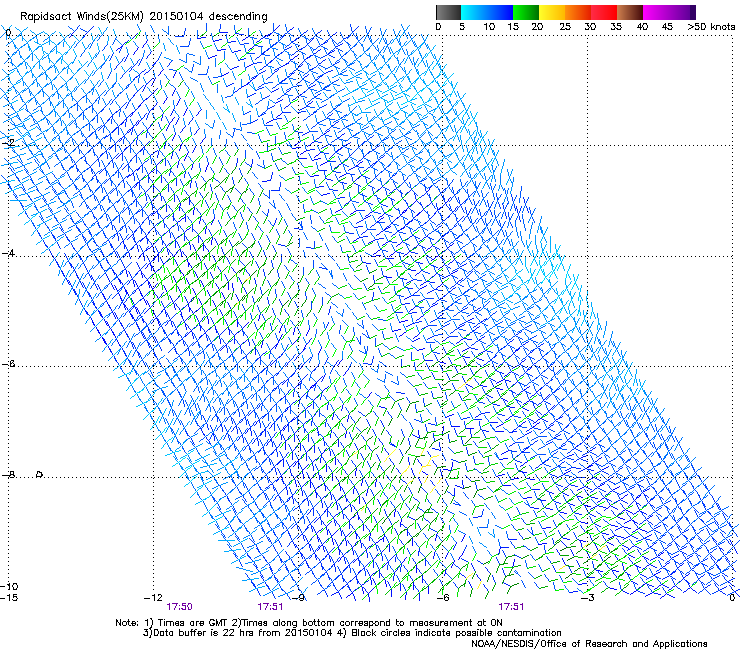Click the '-8' latitude axis label
Screen dimensions: 740x650
[x=8, y=475]
